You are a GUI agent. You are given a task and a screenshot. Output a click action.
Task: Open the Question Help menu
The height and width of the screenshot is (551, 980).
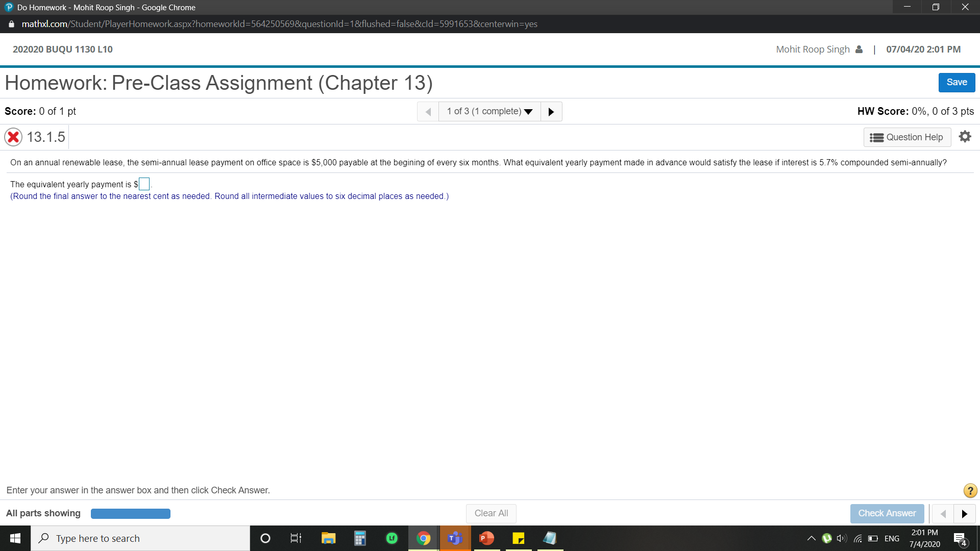tap(907, 137)
